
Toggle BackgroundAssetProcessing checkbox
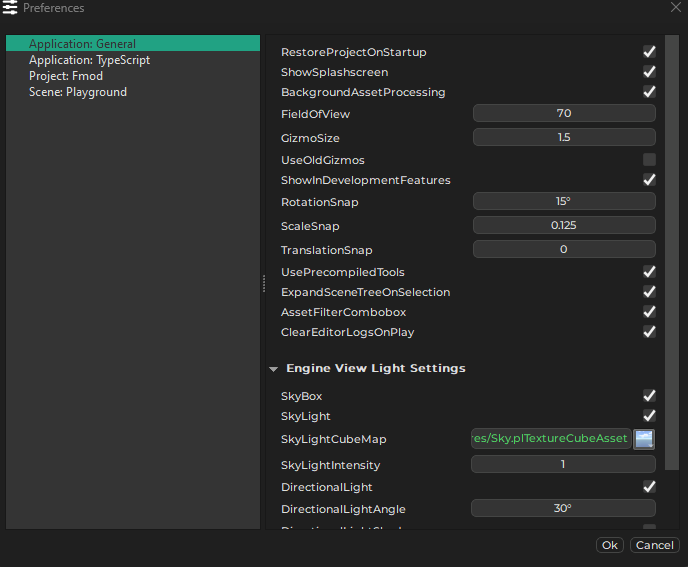[x=649, y=92]
